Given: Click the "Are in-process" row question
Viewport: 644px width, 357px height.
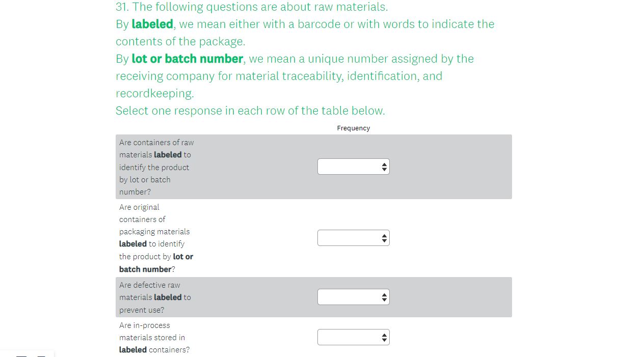Looking at the screenshot, I should coord(145,325).
